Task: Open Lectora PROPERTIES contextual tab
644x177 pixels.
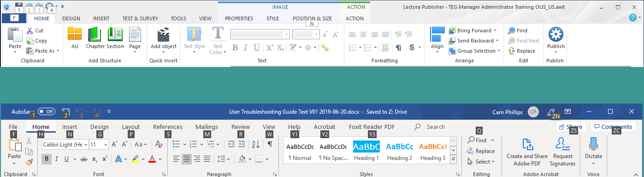Action: click(x=239, y=18)
